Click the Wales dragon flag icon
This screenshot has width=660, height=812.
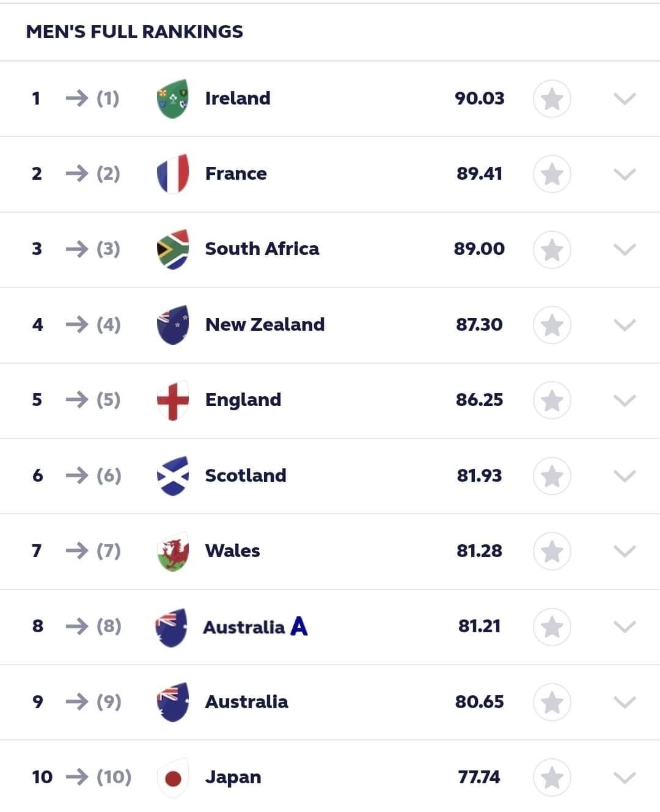coord(173,551)
